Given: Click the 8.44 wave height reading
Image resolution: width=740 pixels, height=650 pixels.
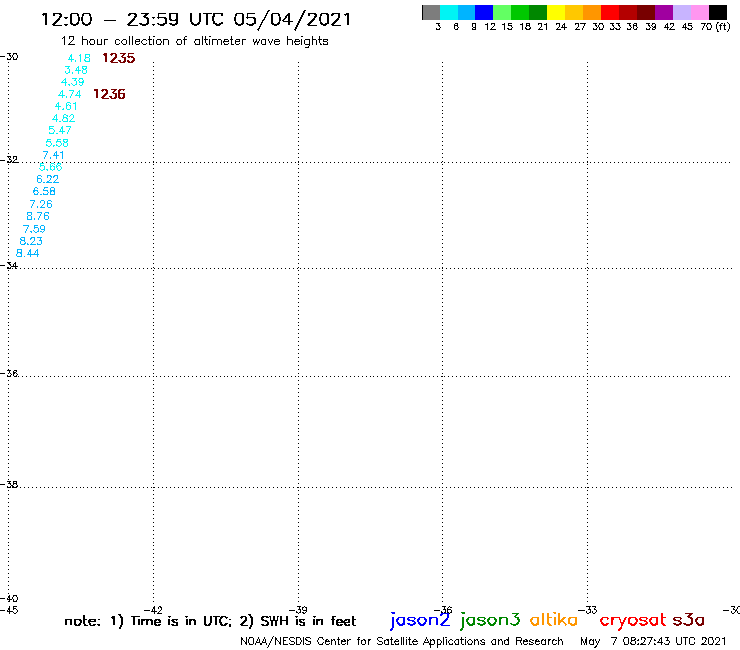Looking at the screenshot, I should point(28,253).
